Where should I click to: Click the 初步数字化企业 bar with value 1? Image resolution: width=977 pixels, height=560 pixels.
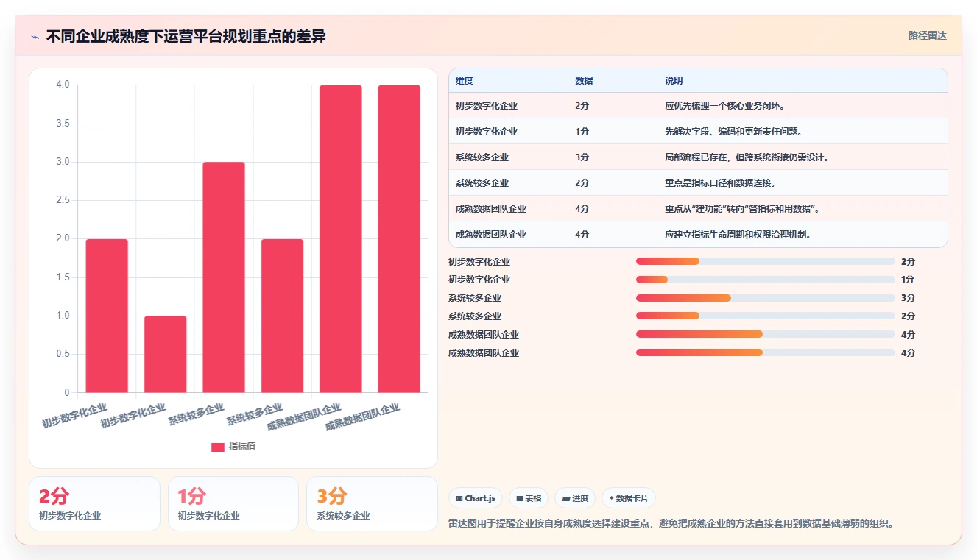click(x=166, y=354)
